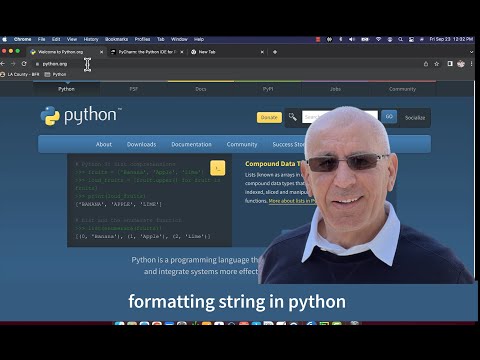
Task: Open the Community blue navigation menu
Action: click(242, 144)
